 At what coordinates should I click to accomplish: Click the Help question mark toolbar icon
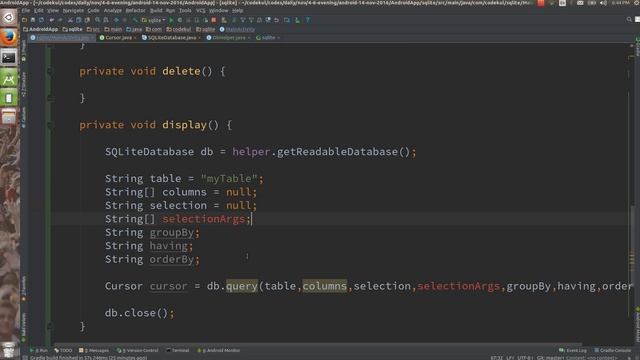(x=308, y=20)
